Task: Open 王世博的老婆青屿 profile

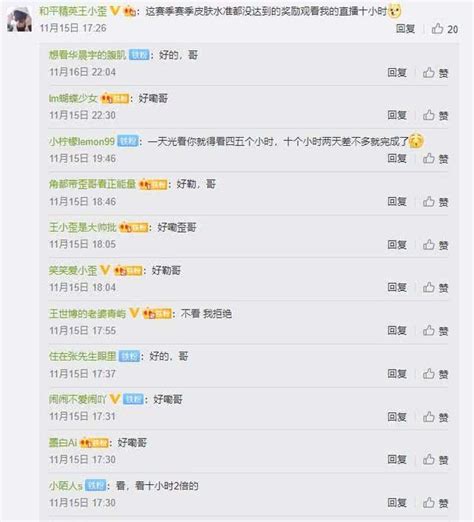Action: coord(87,314)
